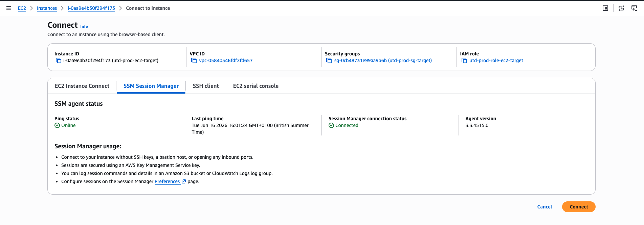
Task: Click the last ping time value
Action: tap(250, 129)
